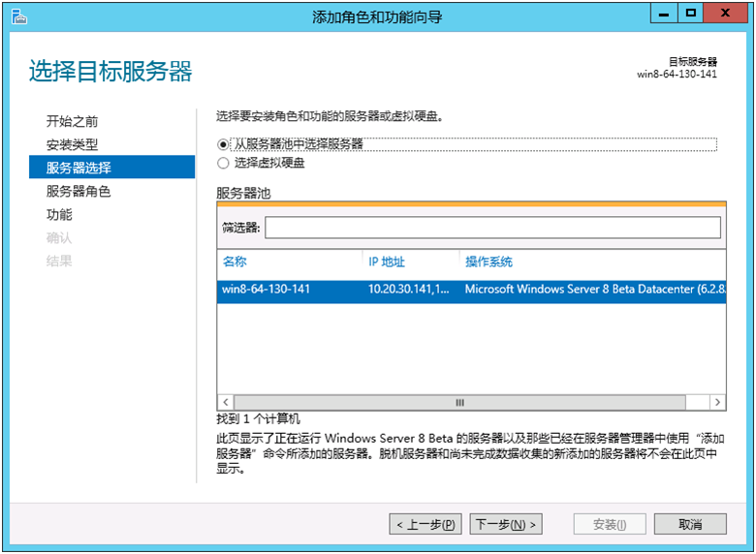Viewport: 756px width, 554px height.
Task: Sort by the 名称 column header
Action: pyautogui.click(x=236, y=262)
